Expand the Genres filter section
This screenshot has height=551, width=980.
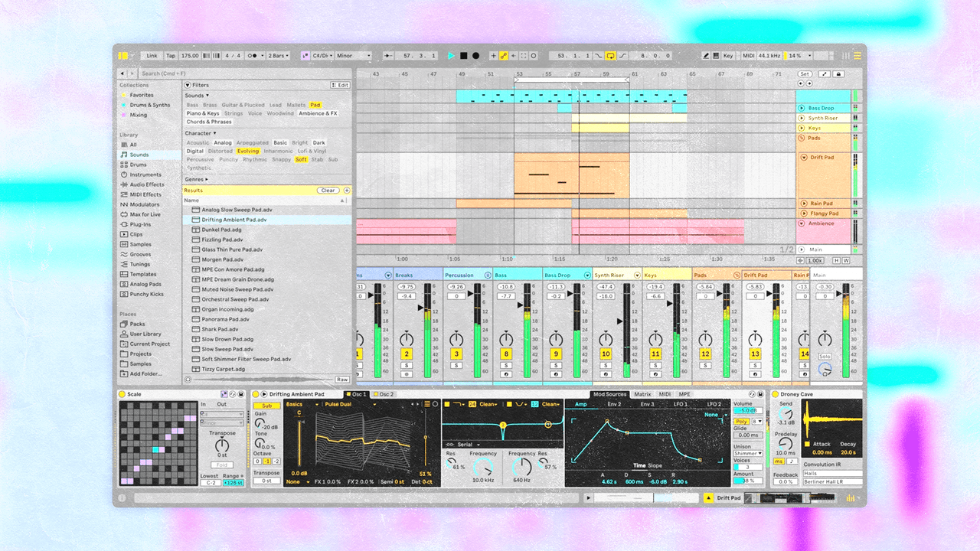coord(196,179)
